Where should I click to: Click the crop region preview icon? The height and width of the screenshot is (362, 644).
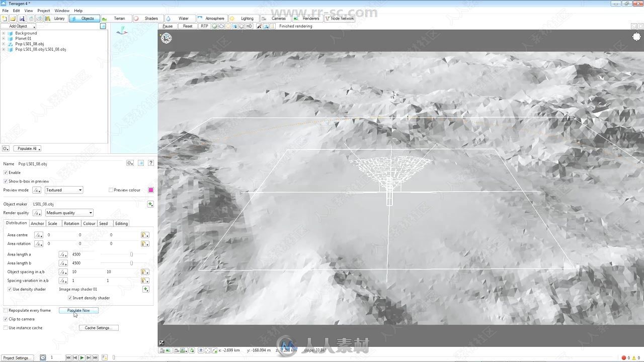pos(242,26)
